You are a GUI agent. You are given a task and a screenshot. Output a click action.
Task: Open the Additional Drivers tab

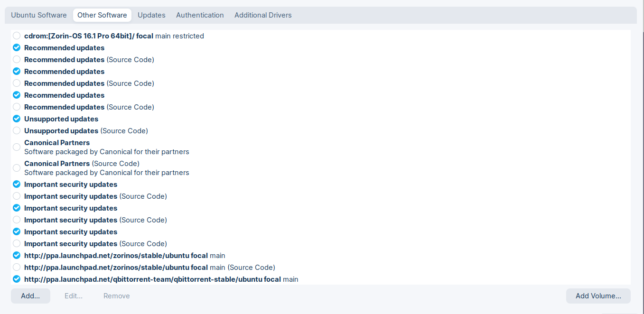click(263, 15)
